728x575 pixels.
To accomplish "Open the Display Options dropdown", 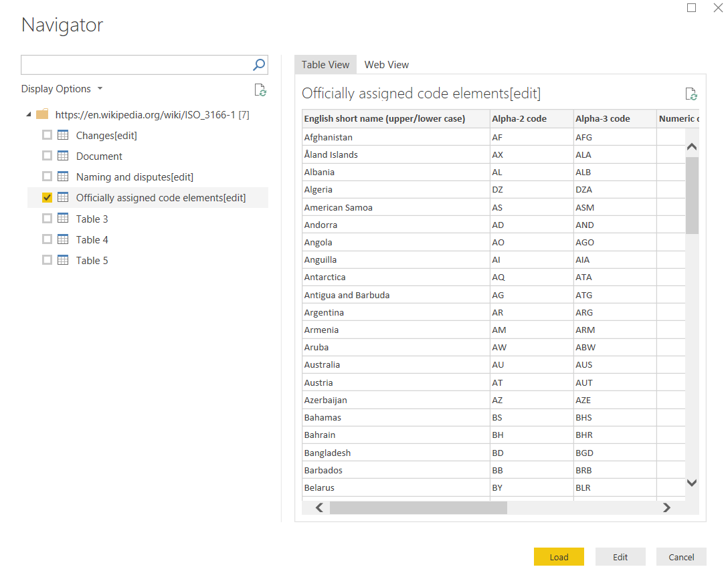I will (x=62, y=89).
